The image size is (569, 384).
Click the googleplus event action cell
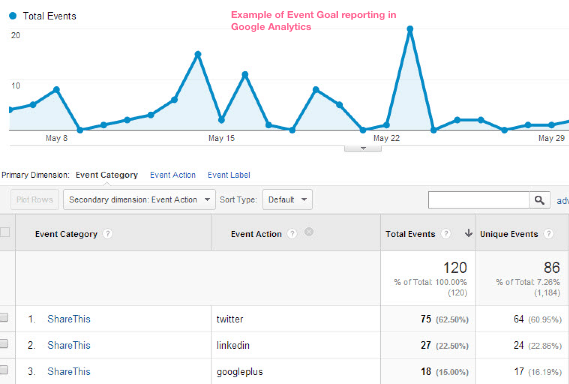tap(240, 372)
